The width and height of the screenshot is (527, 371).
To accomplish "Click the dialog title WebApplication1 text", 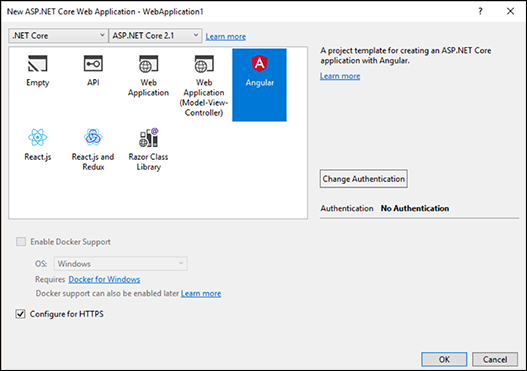I will click(x=173, y=11).
